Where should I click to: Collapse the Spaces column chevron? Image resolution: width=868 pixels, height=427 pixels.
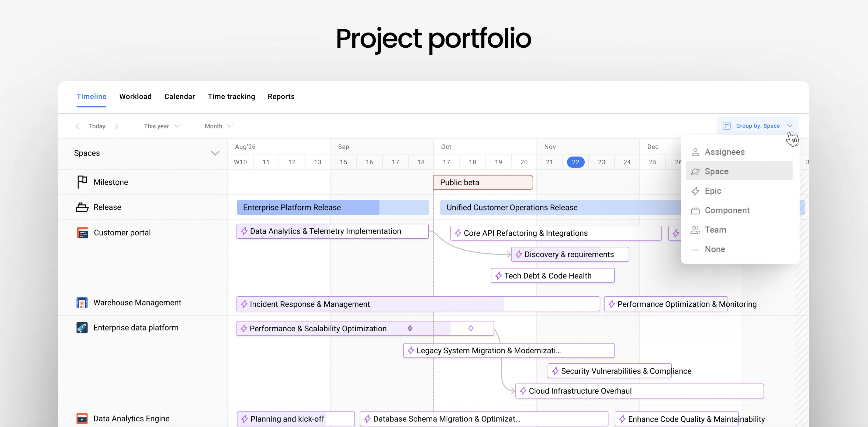215,153
